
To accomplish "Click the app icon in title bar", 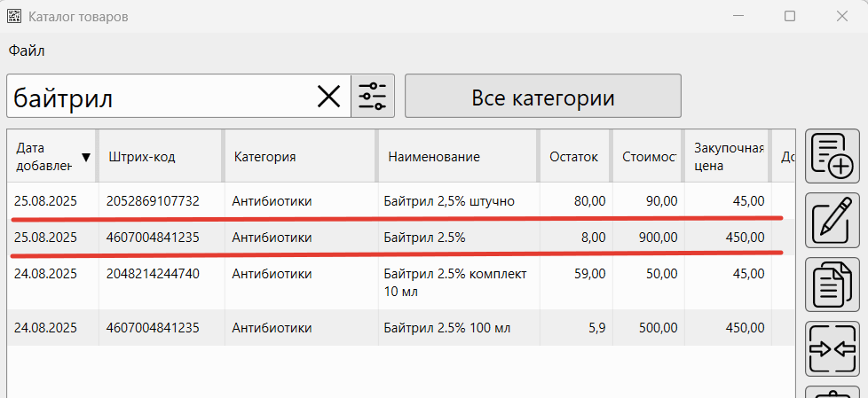I will (14, 17).
